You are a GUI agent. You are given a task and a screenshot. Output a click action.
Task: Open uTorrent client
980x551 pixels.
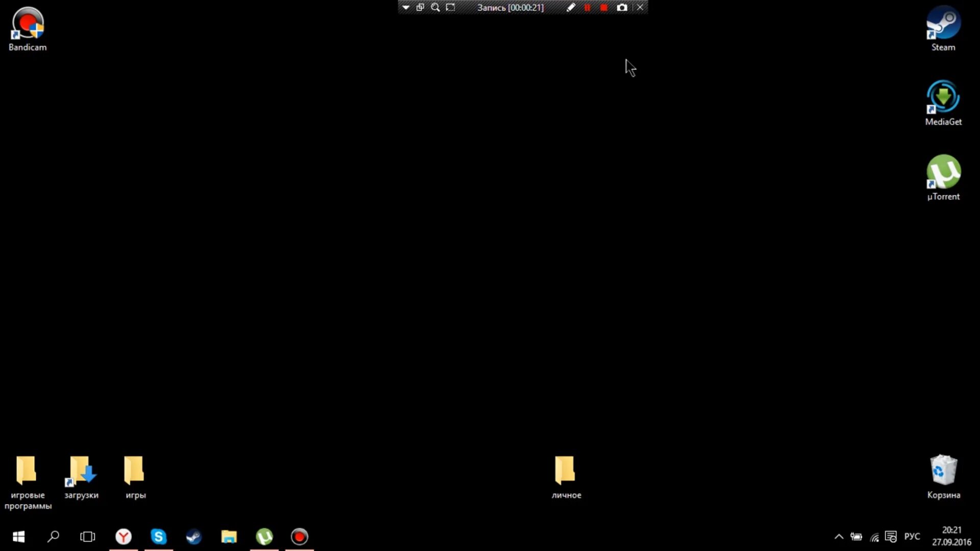(x=942, y=176)
